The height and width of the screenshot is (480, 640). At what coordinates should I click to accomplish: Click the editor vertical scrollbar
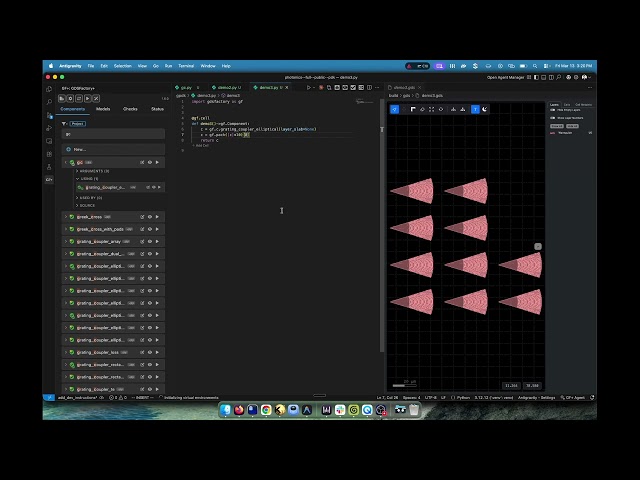tap(382, 224)
